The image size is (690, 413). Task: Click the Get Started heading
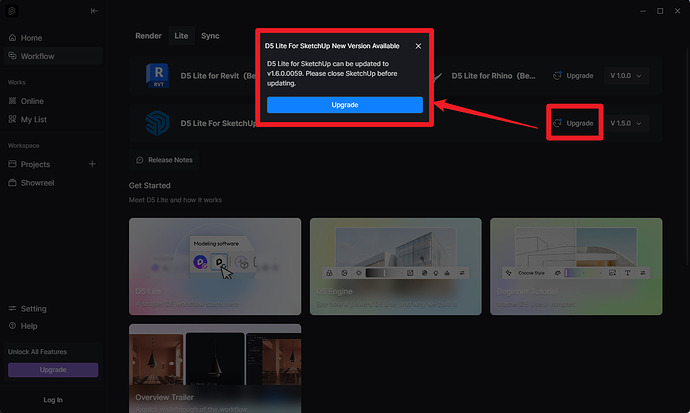(150, 186)
